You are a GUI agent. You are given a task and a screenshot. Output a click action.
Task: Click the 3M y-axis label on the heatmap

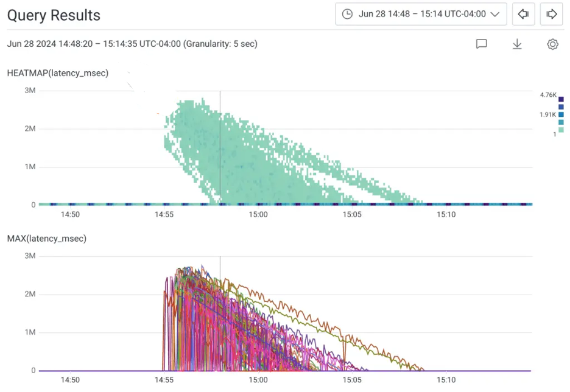click(x=30, y=91)
